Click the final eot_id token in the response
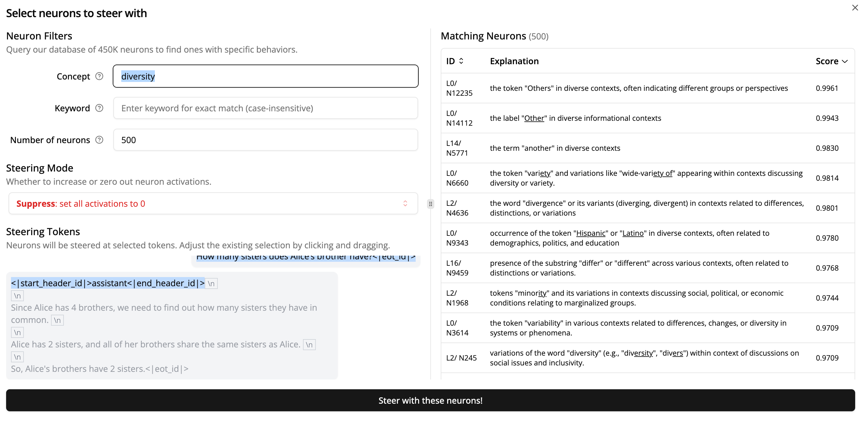The height and width of the screenshot is (422, 868). (167, 369)
